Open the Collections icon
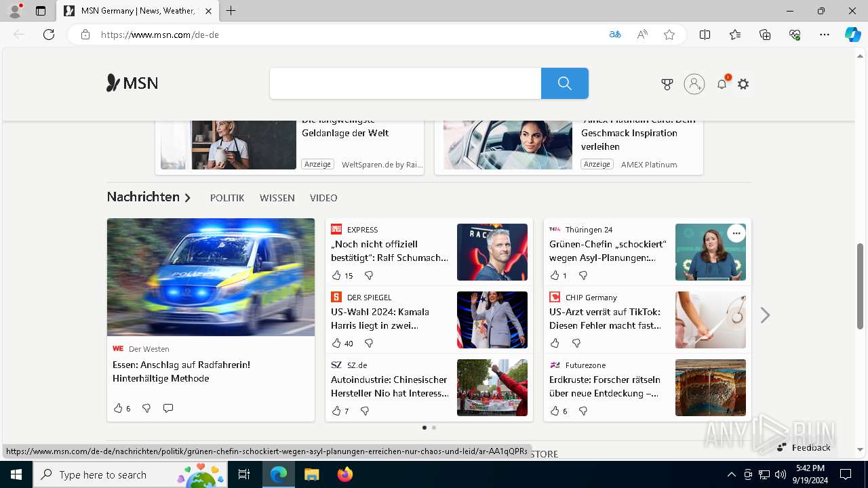 click(x=765, y=35)
